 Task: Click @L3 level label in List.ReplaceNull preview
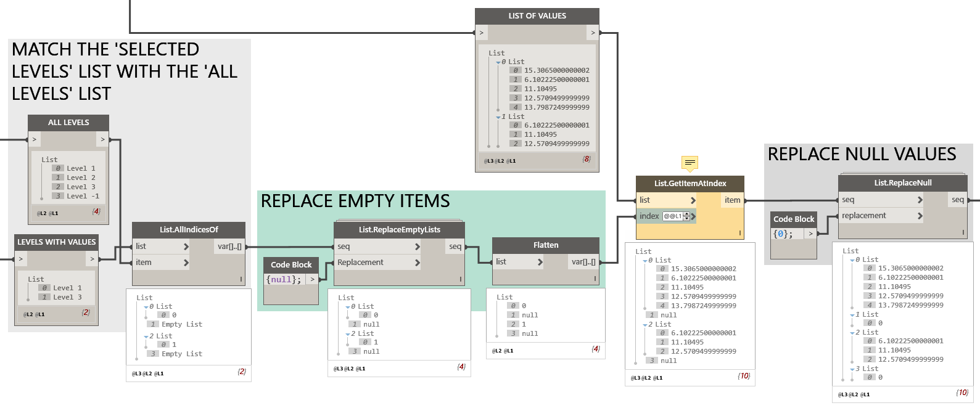point(842,394)
